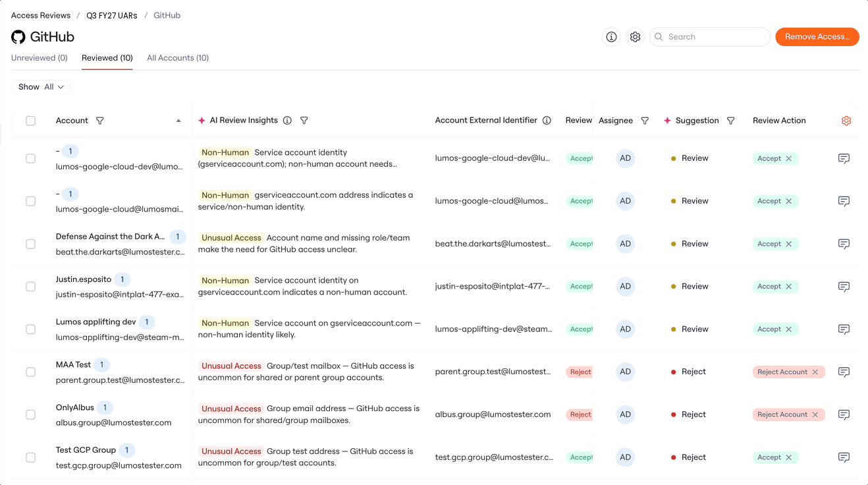
Task: Select the lumos-google-cloud-dev account checkbox
Action: click(30, 159)
